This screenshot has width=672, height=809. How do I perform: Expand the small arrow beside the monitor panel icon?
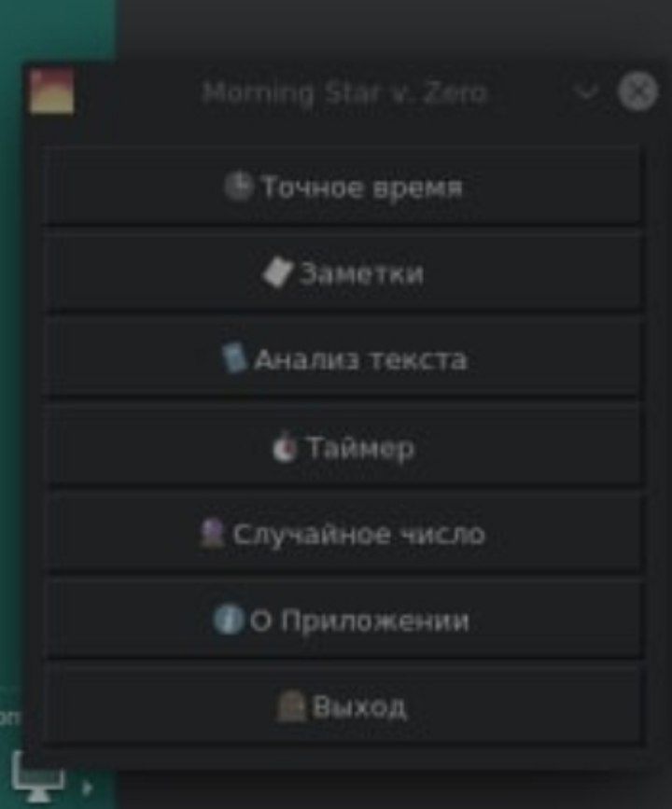87,788
